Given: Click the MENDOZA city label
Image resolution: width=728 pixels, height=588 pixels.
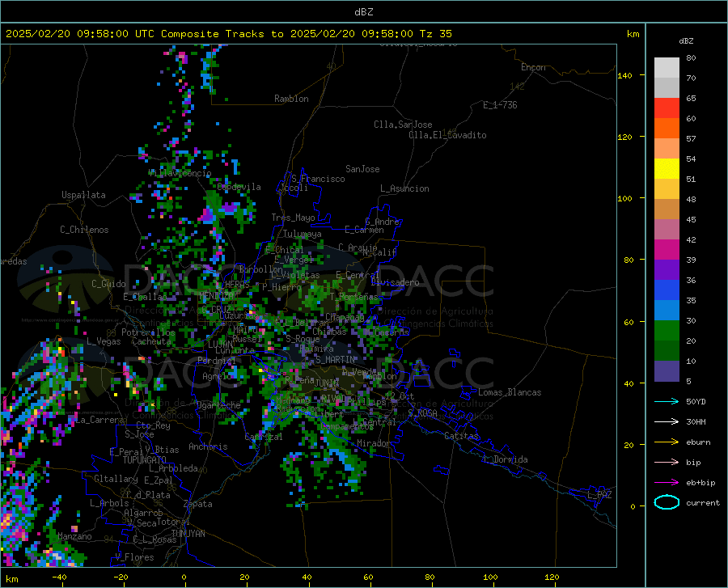Looking at the screenshot, I should pos(216,296).
